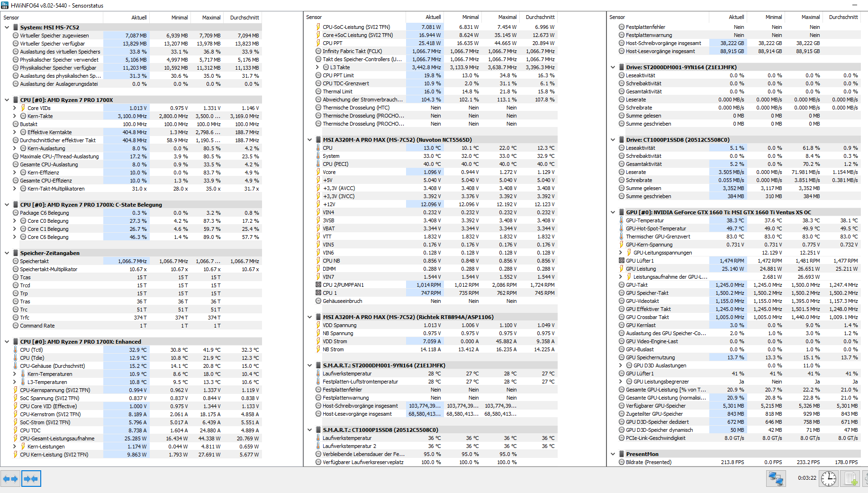Click fan icon beside GPU Lüfter1 RPM row

622,261
